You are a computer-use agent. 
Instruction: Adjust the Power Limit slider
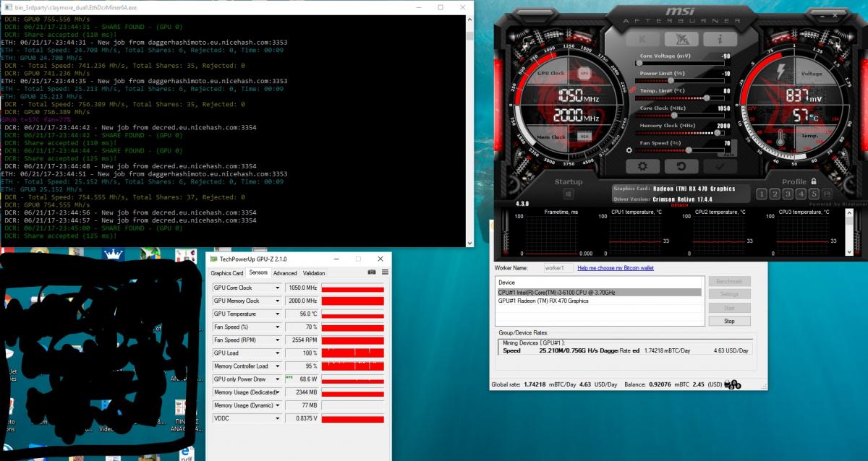tap(678, 80)
